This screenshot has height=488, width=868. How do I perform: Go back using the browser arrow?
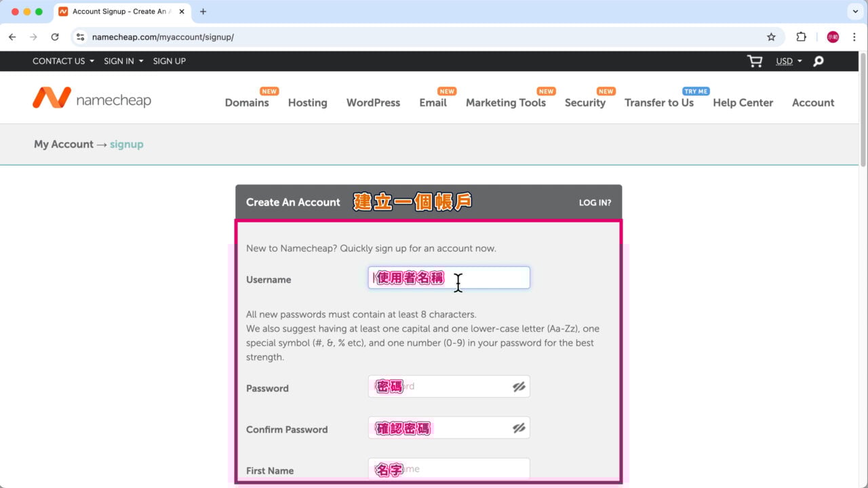click(12, 37)
